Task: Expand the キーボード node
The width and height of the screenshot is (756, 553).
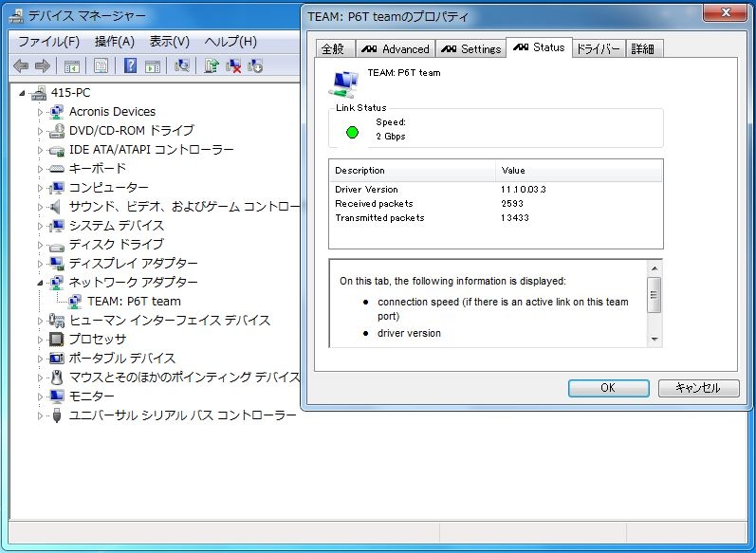Action: tap(41, 169)
